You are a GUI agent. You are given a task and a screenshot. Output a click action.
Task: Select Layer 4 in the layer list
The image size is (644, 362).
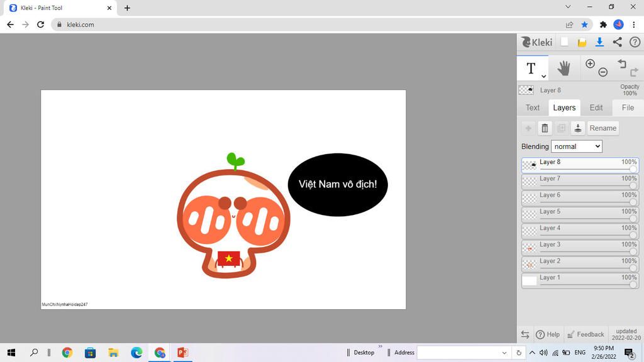[580, 231]
